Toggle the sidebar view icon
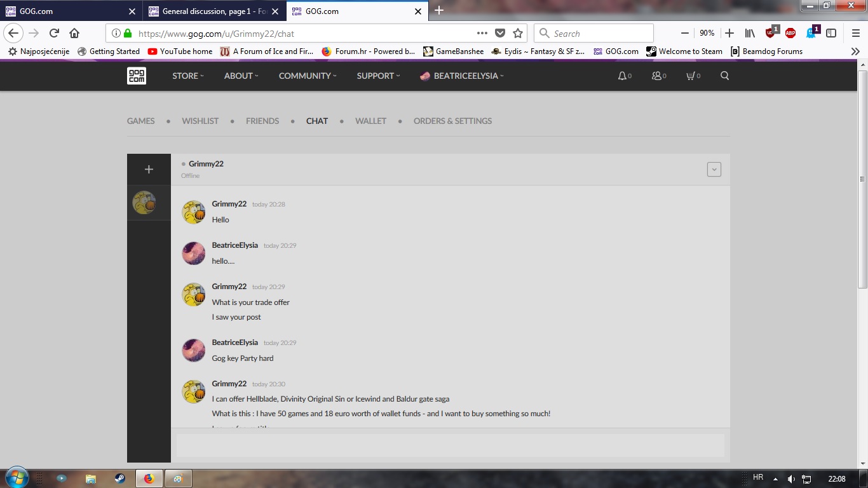 [x=831, y=33]
